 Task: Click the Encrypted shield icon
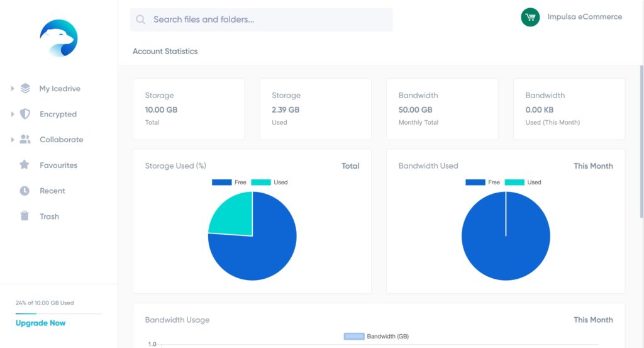click(x=25, y=114)
